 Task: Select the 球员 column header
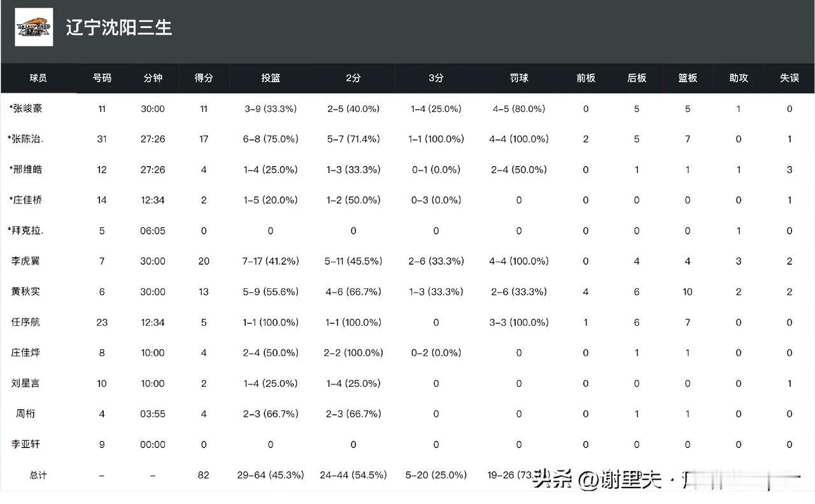[x=38, y=78]
